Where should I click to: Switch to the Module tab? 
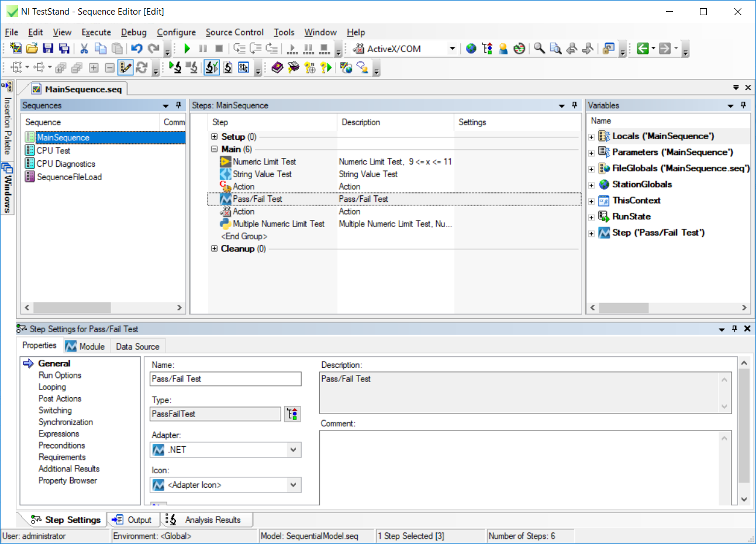tap(85, 346)
